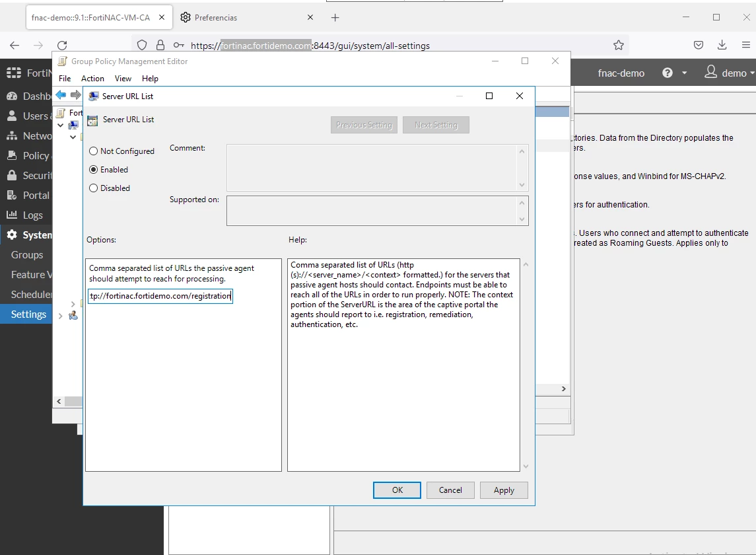The image size is (756, 555).
Task: Open the dropdown arrow beside the help icon
Action: 684,73
